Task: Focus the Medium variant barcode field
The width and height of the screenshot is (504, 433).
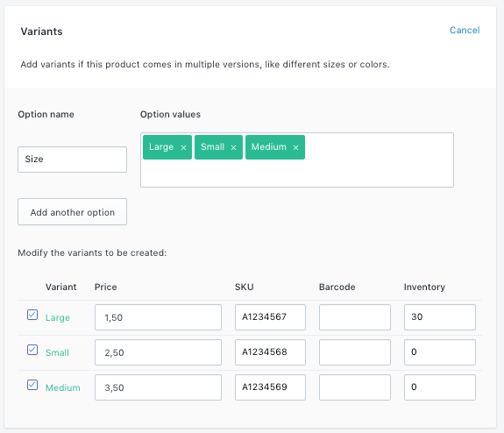Action: coord(355,387)
